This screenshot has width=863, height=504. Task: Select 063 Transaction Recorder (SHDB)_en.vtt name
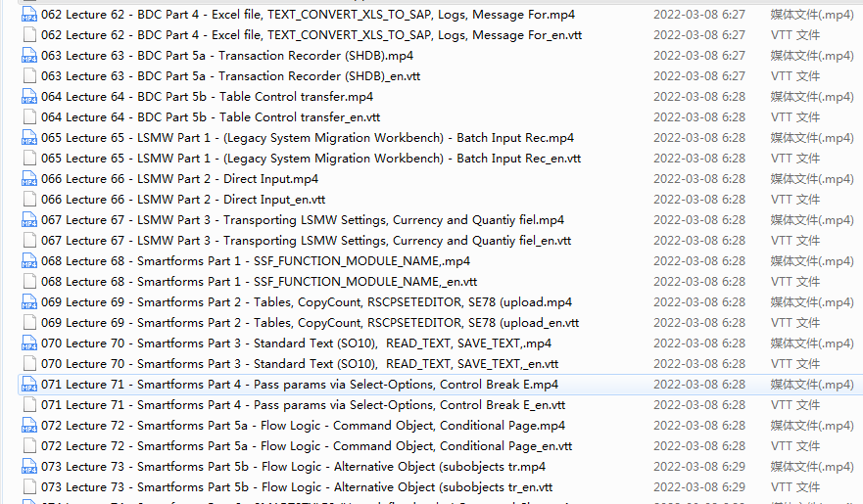(x=230, y=76)
